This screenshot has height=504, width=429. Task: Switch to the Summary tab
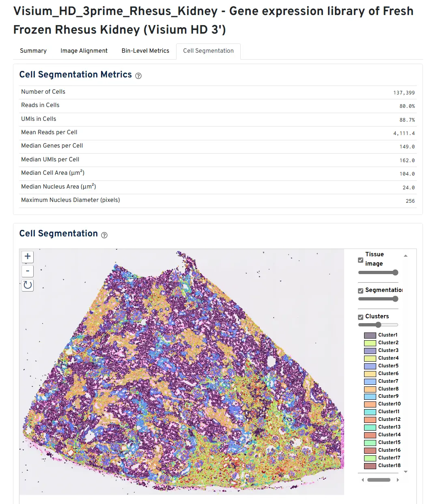(33, 51)
